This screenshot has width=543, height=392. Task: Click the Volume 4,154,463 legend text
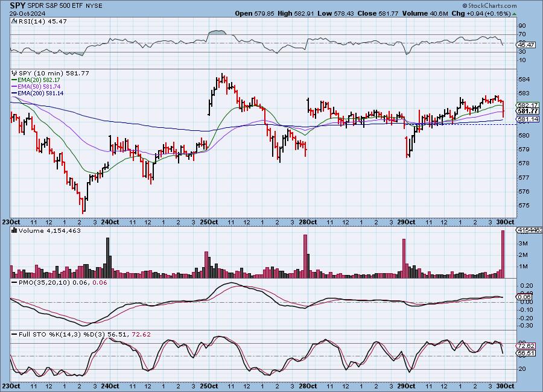click(49, 230)
